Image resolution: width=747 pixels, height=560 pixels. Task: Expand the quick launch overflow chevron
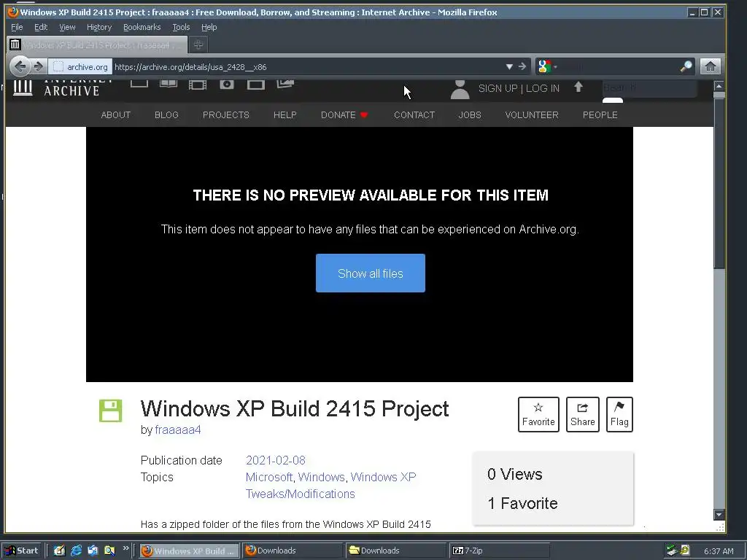click(x=125, y=548)
